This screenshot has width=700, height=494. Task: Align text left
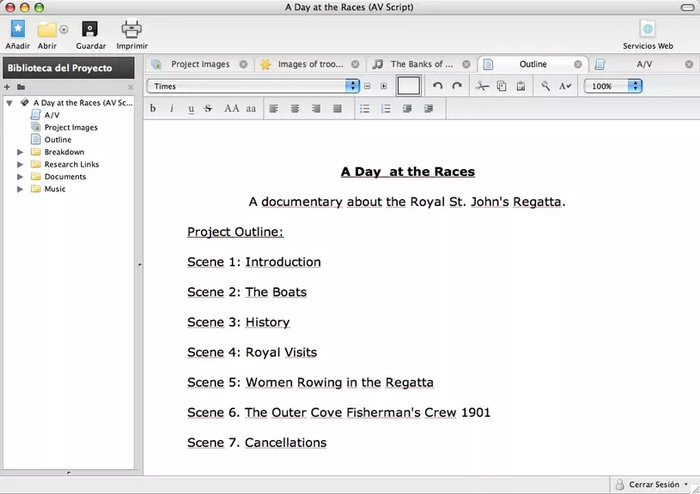[274, 108]
